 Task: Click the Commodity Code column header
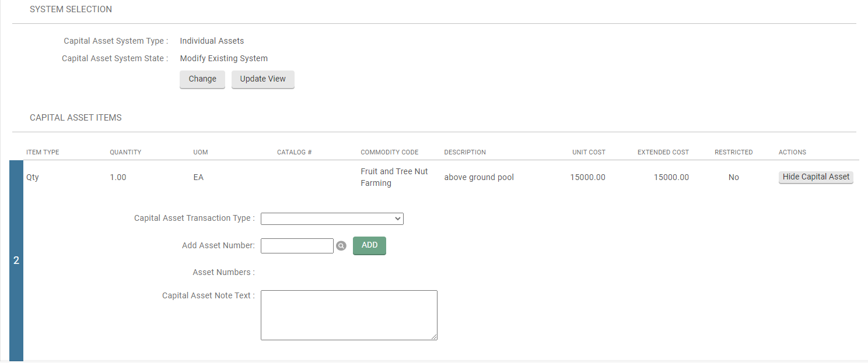point(389,152)
